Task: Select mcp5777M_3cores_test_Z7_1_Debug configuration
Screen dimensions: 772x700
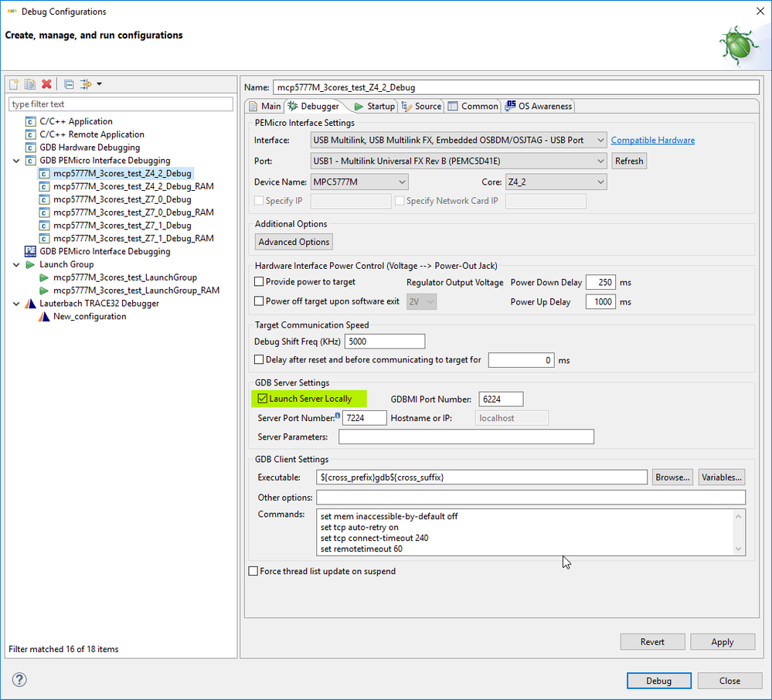Action: (x=122, y=226)
